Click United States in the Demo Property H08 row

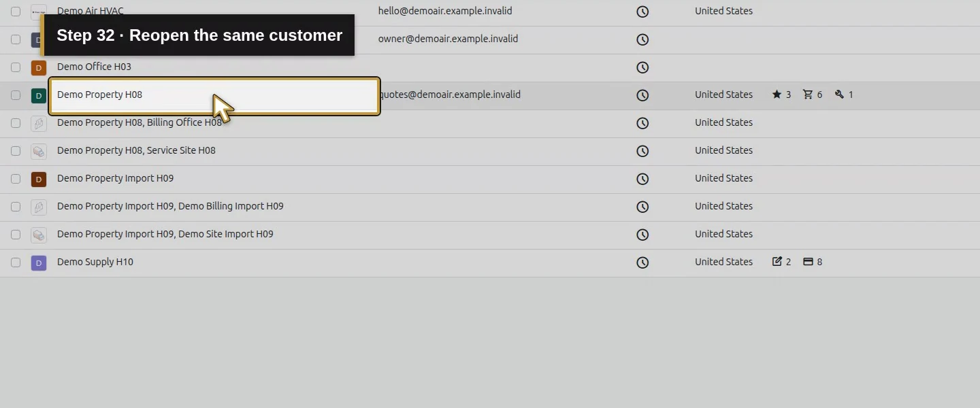(723, 95)
